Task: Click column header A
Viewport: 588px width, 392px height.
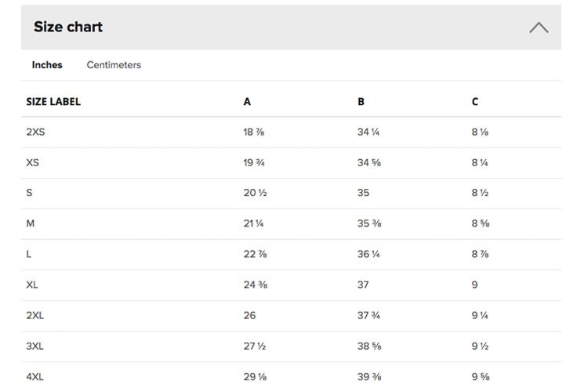Action: (247, 102)
